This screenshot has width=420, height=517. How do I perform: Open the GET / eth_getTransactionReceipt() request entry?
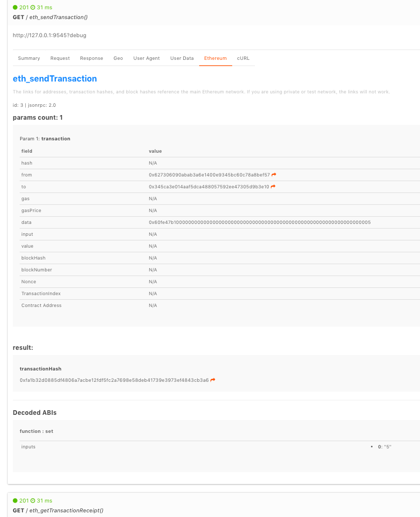point(58,510)
